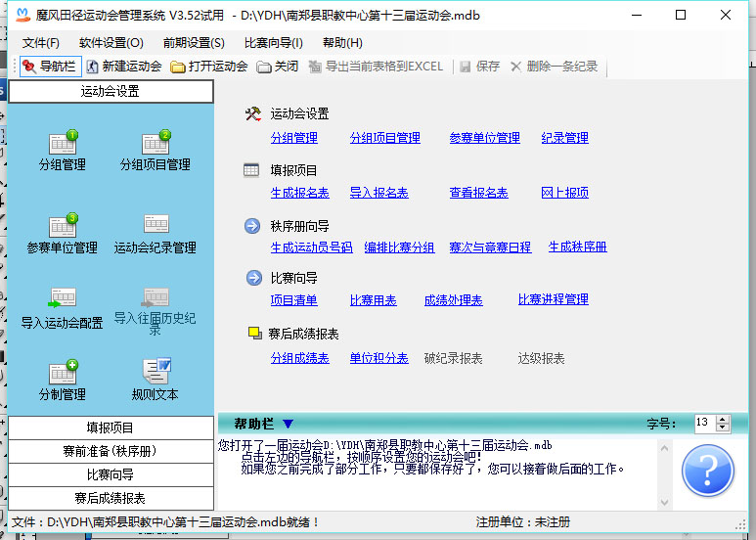
Task: Click 导出当前表格到EXCEL toolbar button
Action: tap(376, 67)
